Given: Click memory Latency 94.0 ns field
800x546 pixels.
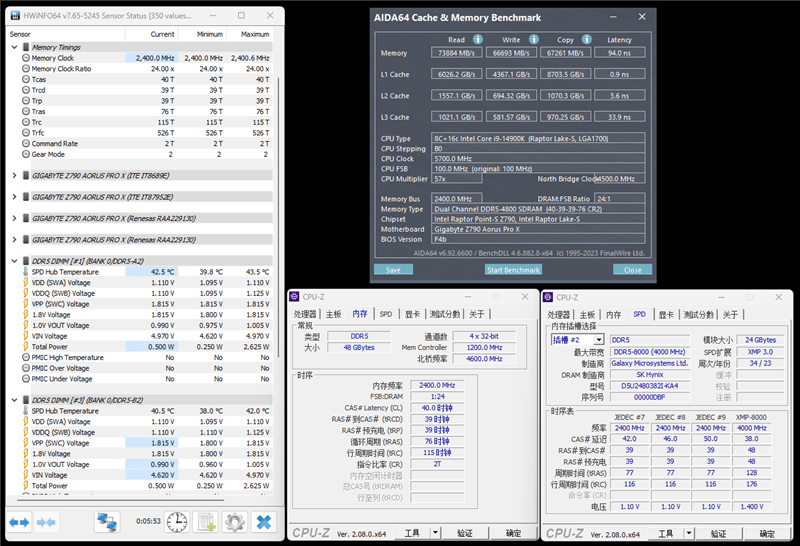Looking at the screenshot, I should (619, 53).
